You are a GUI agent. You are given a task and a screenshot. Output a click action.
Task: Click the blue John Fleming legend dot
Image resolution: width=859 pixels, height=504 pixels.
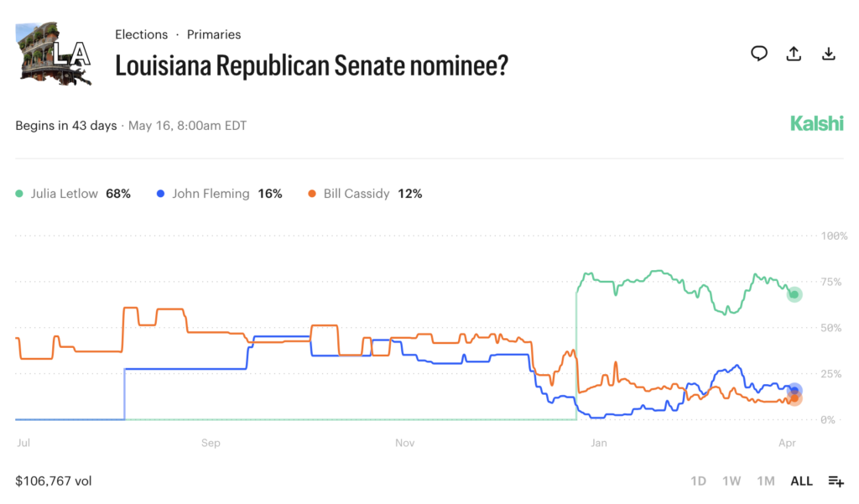[x=160, y=194]
